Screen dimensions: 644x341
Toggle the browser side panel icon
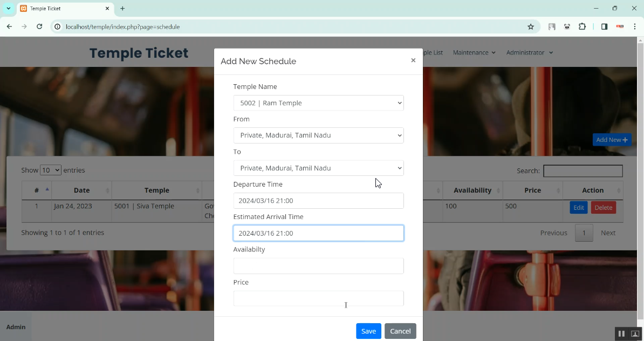[604, 26]
